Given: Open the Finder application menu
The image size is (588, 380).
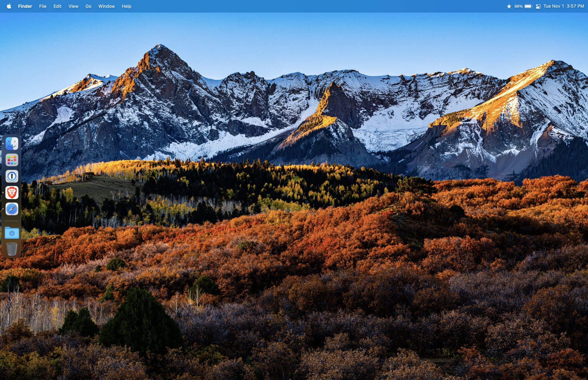Looking at the screenshot, I should (25, 6).
